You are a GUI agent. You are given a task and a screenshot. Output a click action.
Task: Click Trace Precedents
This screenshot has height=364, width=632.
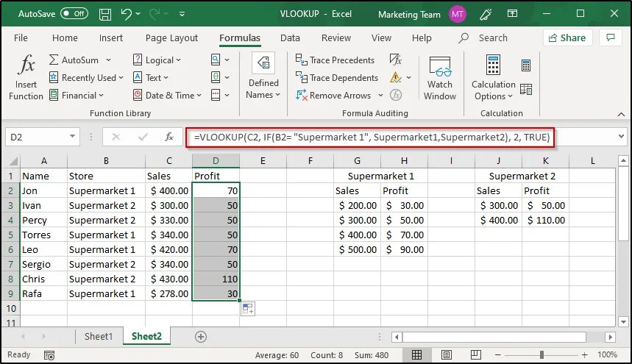335,60
